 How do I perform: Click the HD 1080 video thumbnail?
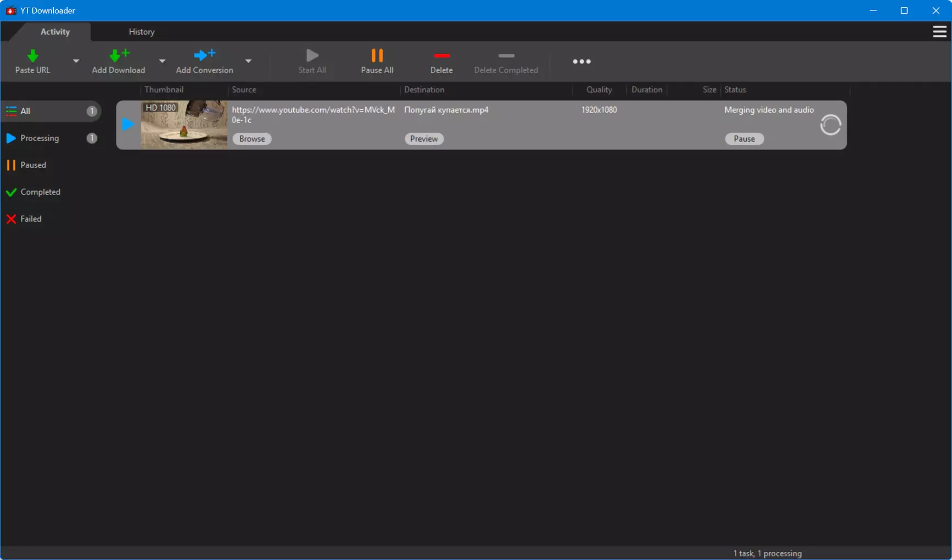click(184, 125)
